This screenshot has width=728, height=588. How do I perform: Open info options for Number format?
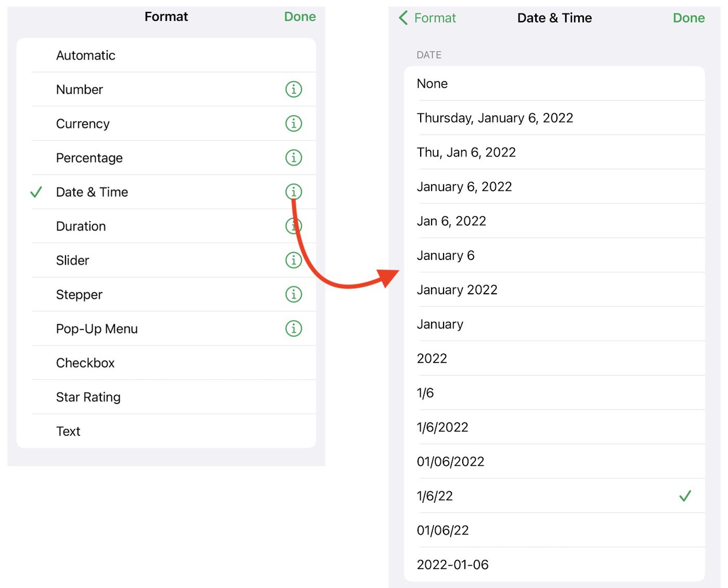coord(293,89)
